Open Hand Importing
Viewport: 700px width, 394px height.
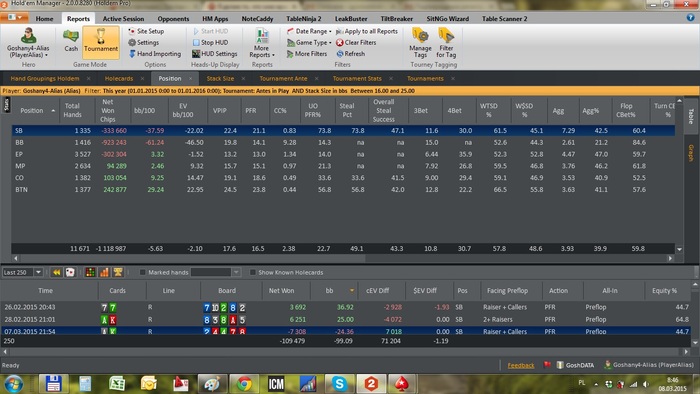click(155, 54)
